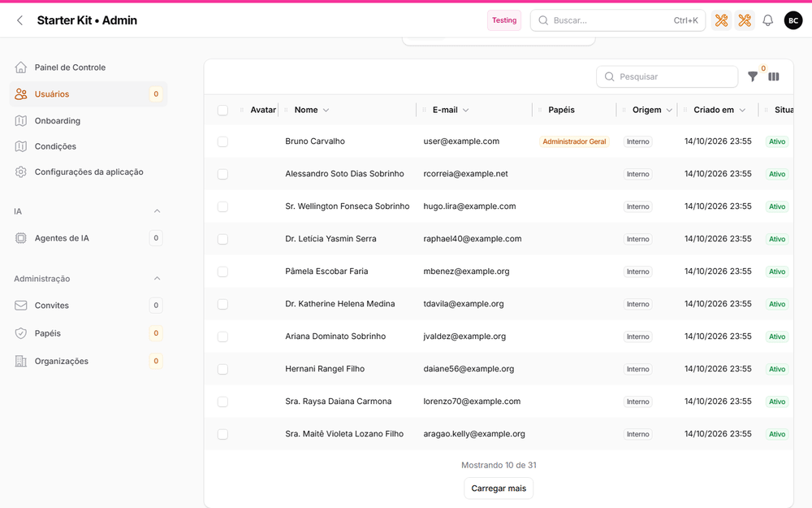The image size is (812, 508).
Task: Go back using the header arrow icon
Action: (19, 20)
